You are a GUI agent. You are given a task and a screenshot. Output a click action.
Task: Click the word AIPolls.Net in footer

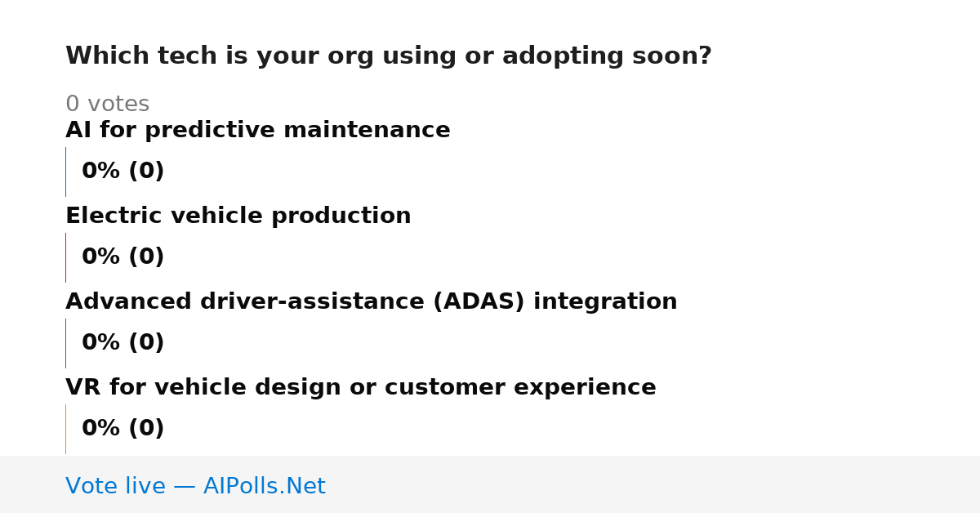coord(265,486)
